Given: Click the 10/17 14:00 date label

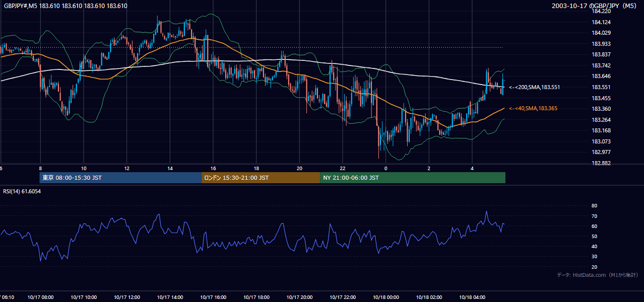Looking at the screenshot, I should click(170, 297).
